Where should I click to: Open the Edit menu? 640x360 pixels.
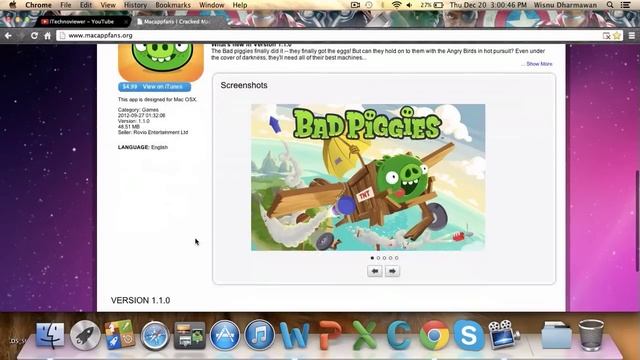[86, 5]
